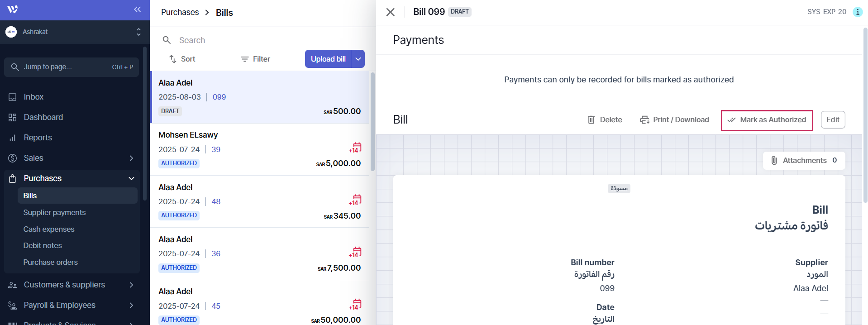Click the Print / Download printer icon

(x=644, y=120)
